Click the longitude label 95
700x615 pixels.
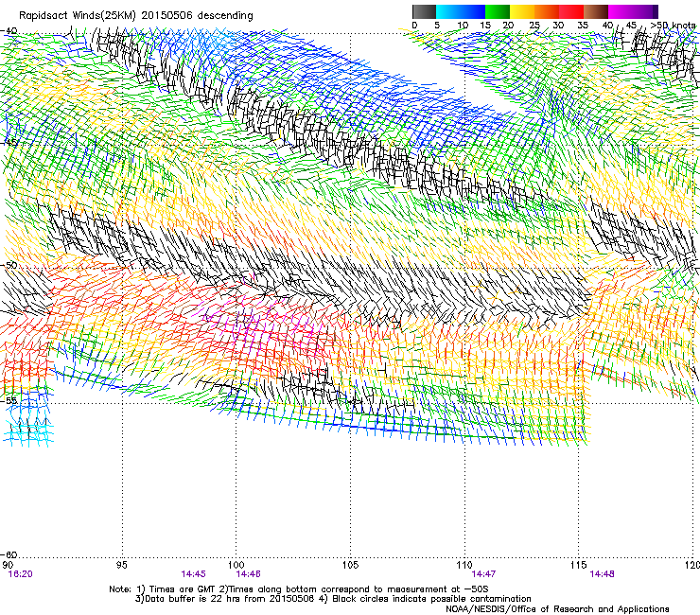121,565
